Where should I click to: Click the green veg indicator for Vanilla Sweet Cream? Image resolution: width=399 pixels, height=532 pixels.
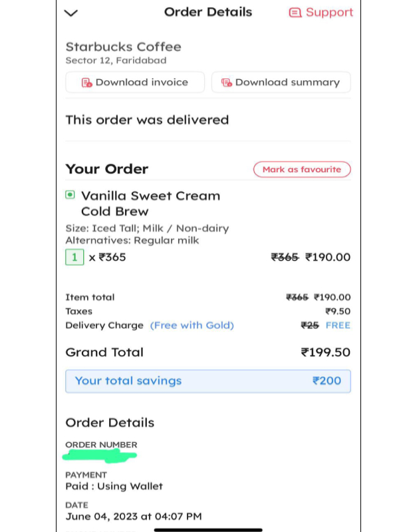coord(70,193)
